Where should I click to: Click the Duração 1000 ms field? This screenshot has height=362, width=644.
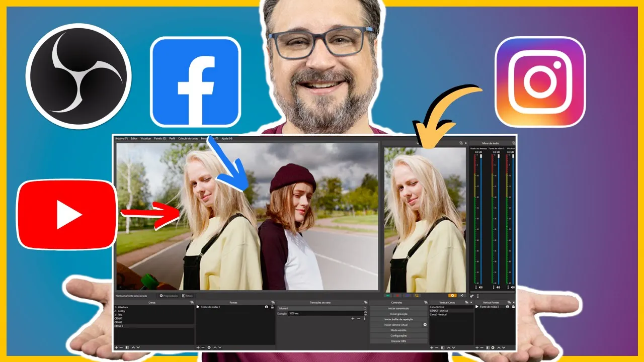point(326,313)
